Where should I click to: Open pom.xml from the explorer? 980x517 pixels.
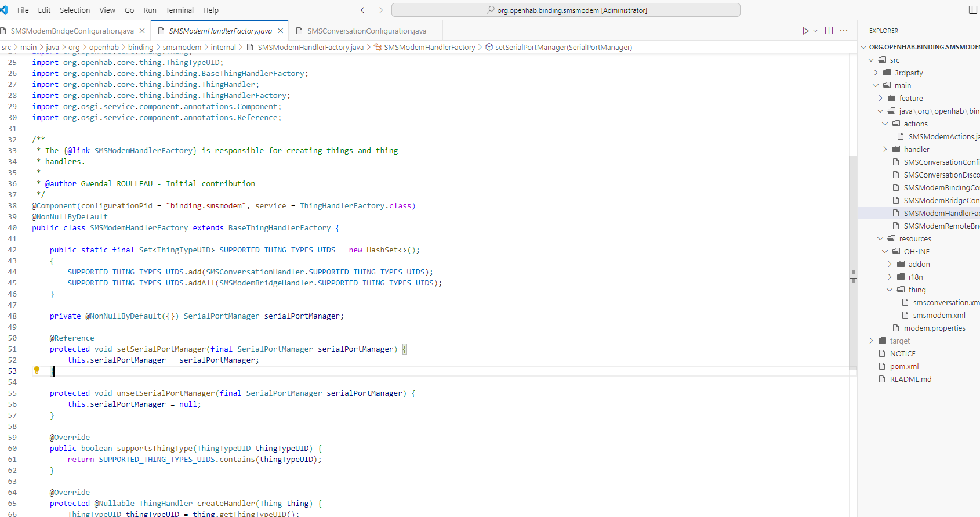pos(904,366)
